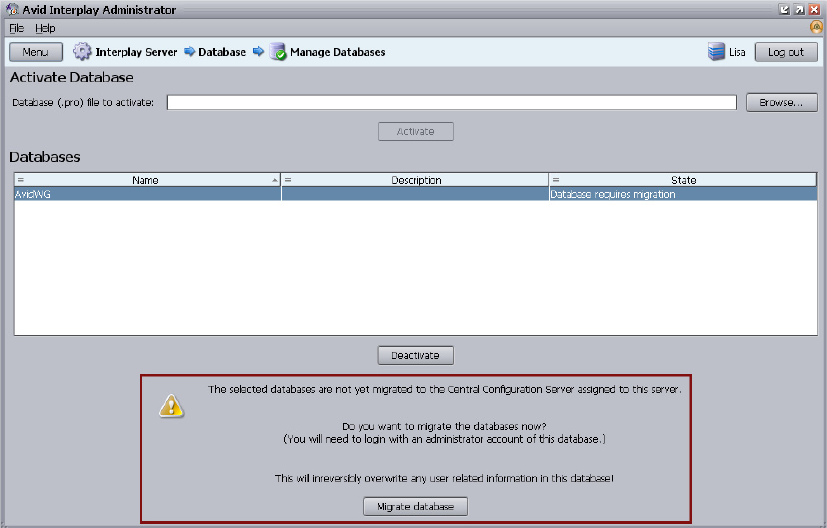The width and height of the screenshot is (827, 528).
Task: Click the Deactivate button
Action: pos(416,356)
